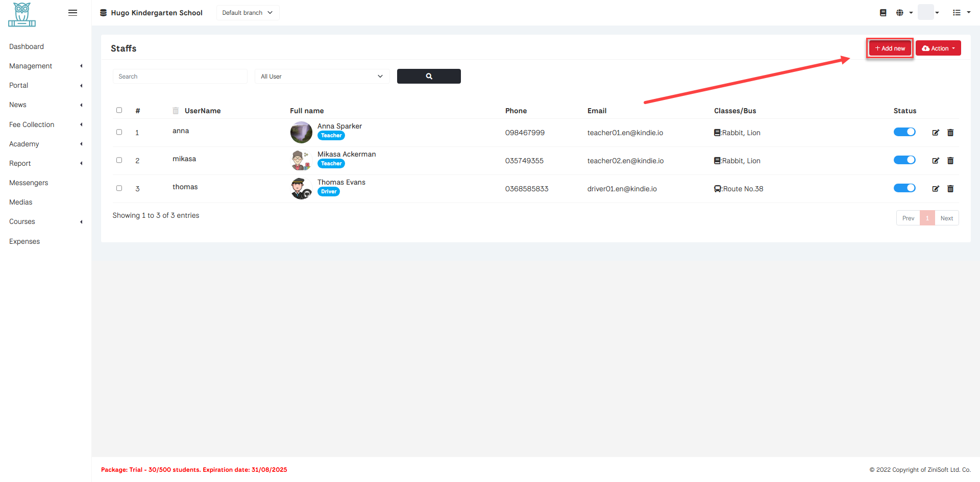Click the magnifier search button

(428, 76)
